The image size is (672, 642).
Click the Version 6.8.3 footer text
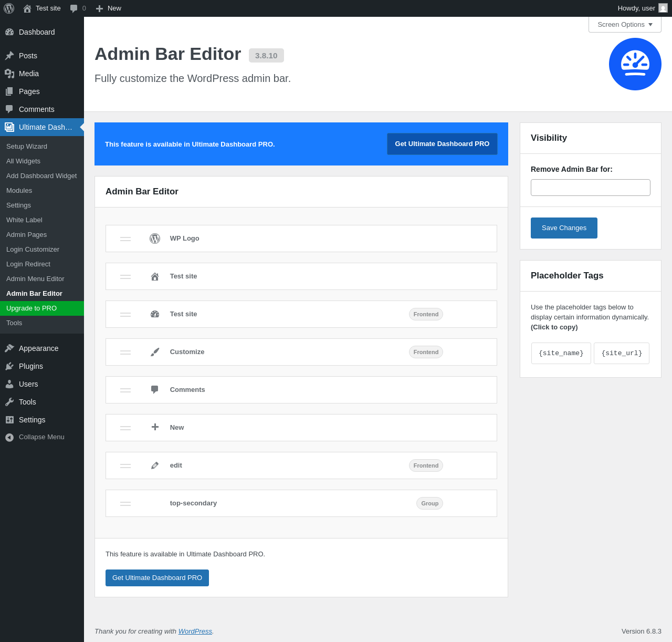[642, 631]
